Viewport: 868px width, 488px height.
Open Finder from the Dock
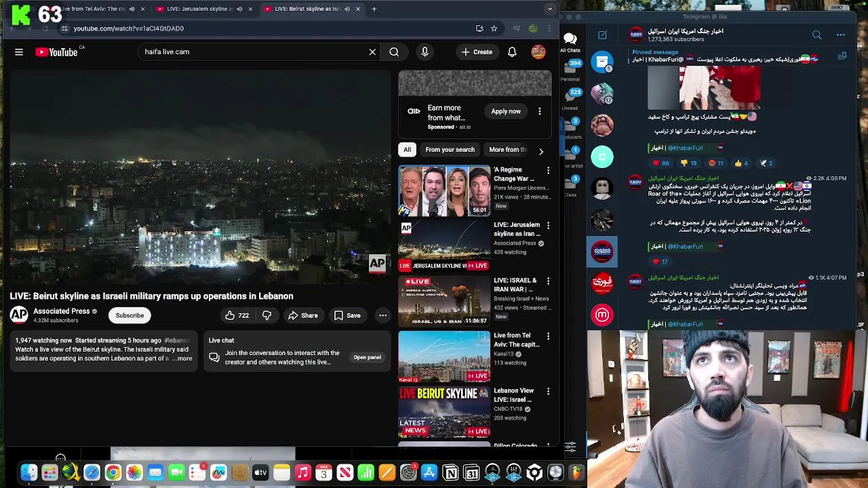[x=28, y=472]
